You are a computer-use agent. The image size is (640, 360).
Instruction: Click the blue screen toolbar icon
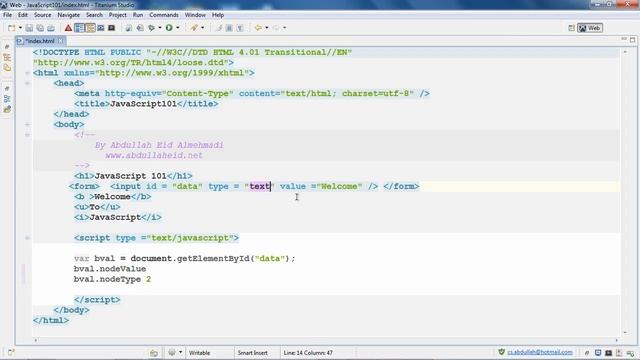pyautogui.click(x=100, y=28)
